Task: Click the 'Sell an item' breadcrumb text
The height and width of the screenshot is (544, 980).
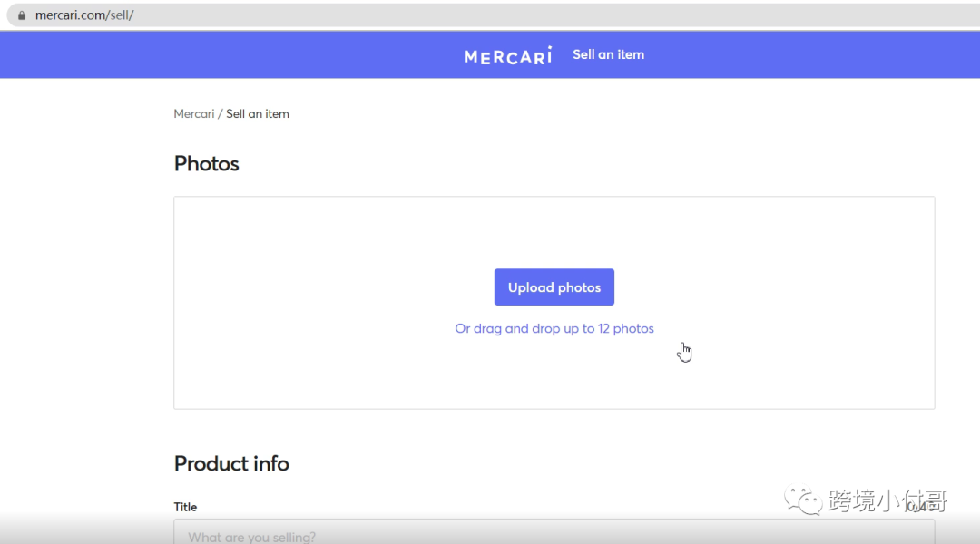Action: [258, 114]
